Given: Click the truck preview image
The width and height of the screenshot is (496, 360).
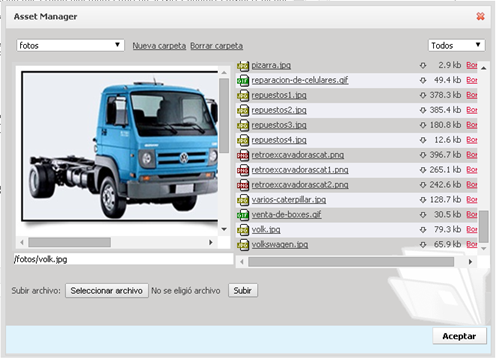Looking at the screenshot, I should coord(120,147).
